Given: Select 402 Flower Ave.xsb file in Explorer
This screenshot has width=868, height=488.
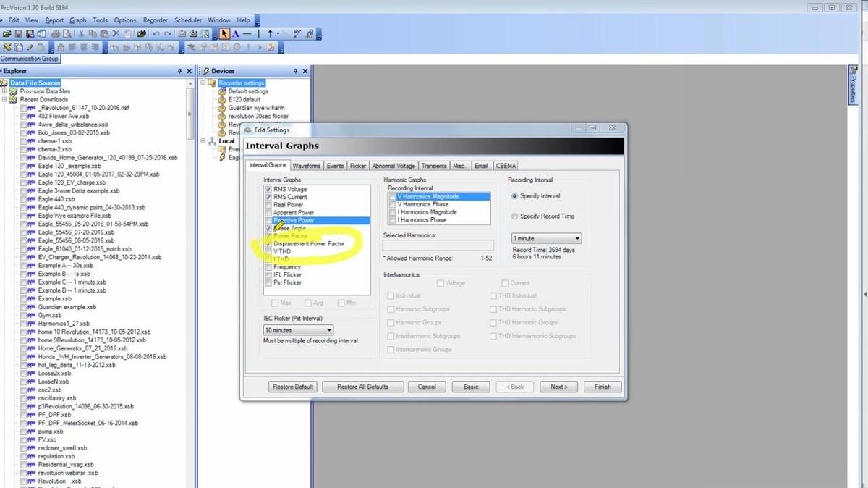Looking at the screenshot, I should (x=63, y=116).
